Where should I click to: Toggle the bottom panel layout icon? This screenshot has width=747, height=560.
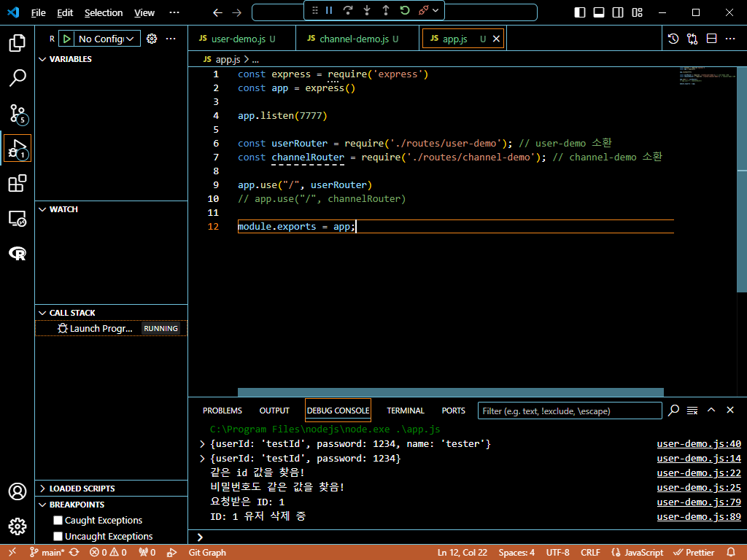coord(599,12)
